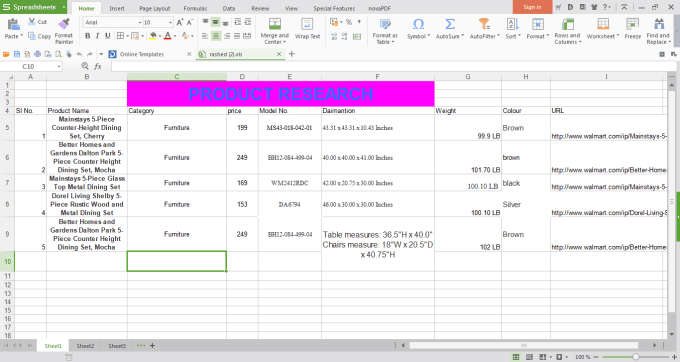Toggle align text left
Image resolution: width=680 pixels, height=362 pixels.
205,36
